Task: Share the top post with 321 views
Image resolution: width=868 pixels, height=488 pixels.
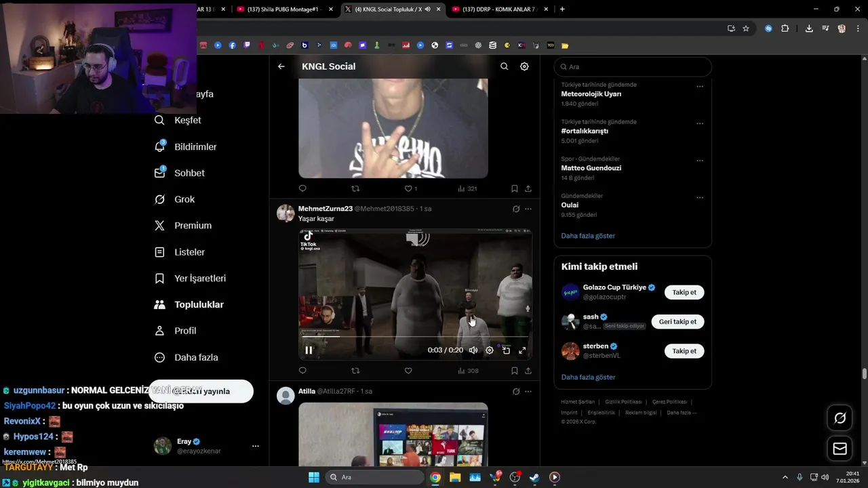Action: click(528, 188)
